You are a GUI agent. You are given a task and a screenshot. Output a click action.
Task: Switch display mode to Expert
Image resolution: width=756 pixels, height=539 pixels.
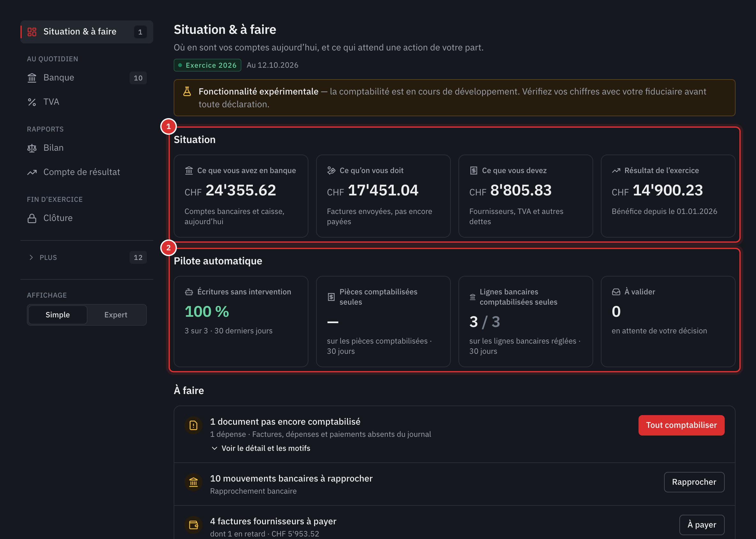[116, 315]
